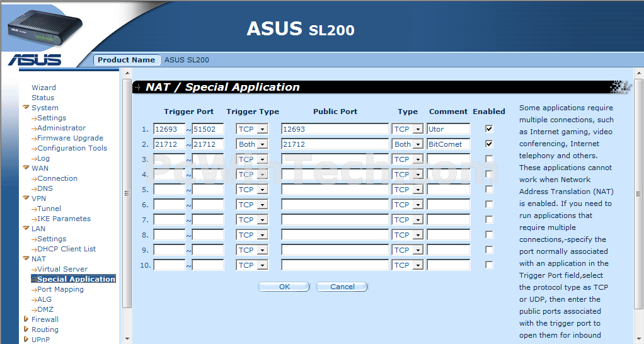Open the ALG page

(x=44, y=299)
